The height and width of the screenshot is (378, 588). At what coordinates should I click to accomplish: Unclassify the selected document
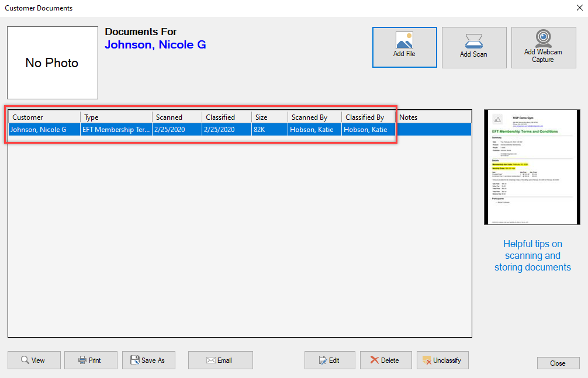pyautogui.click(x=442, y=360)
